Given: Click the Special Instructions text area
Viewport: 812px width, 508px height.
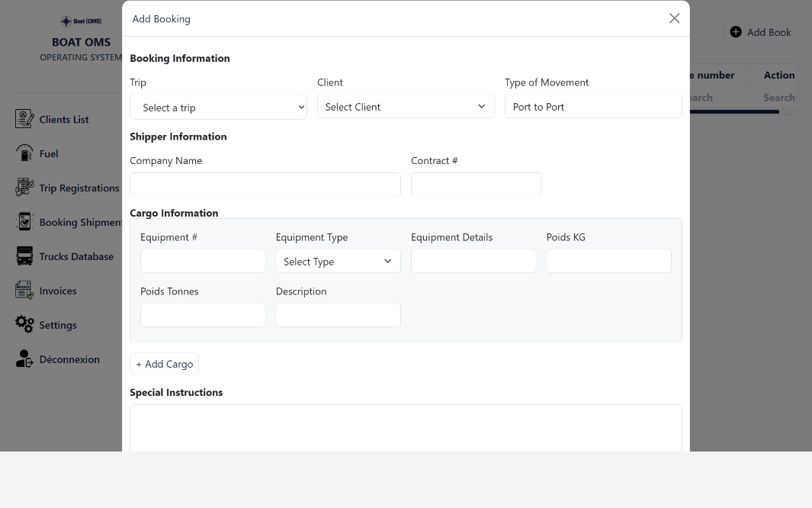Looking at the screenshot, I should [x=406, y=427].
